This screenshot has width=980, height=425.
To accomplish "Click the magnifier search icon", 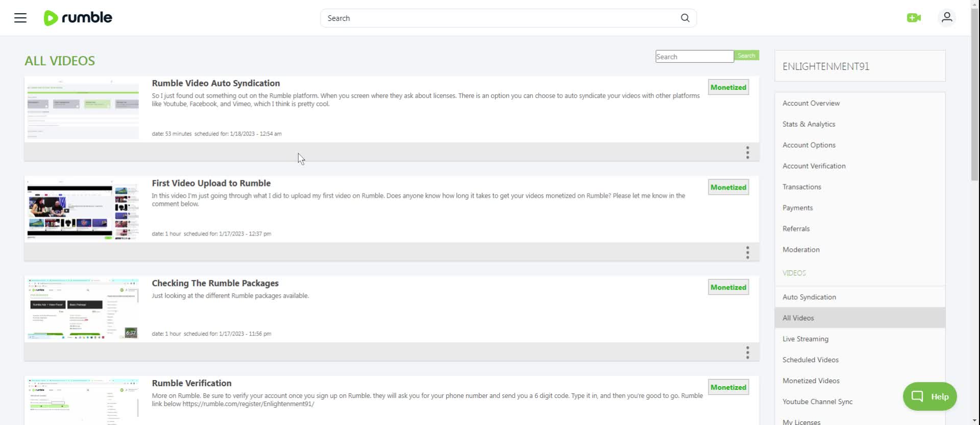I will [685, 18].
